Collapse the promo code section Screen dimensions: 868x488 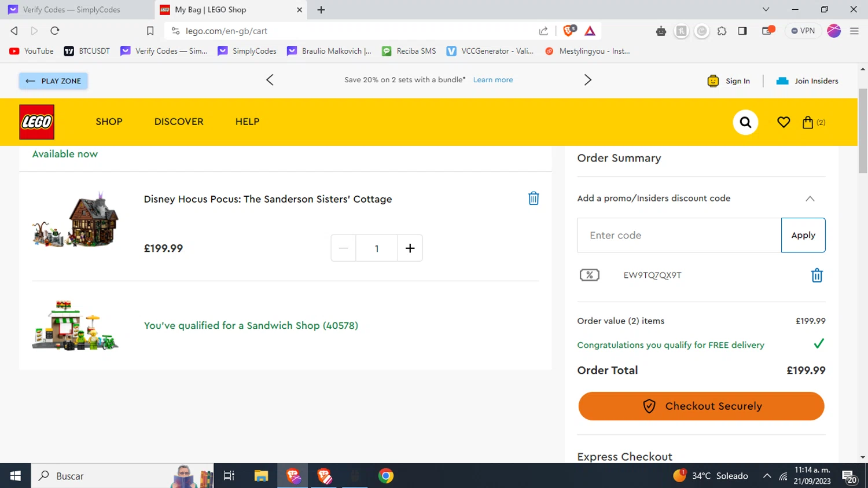coord(810,199)
